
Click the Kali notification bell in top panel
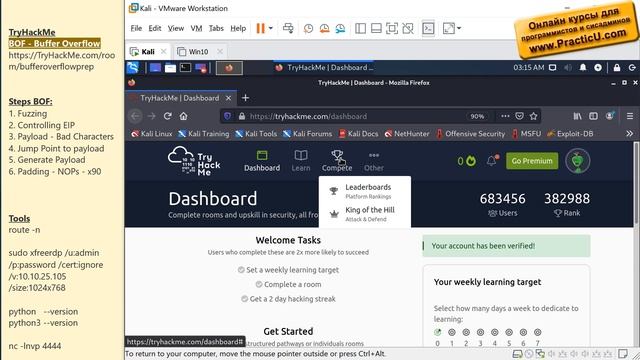[583, 67]
